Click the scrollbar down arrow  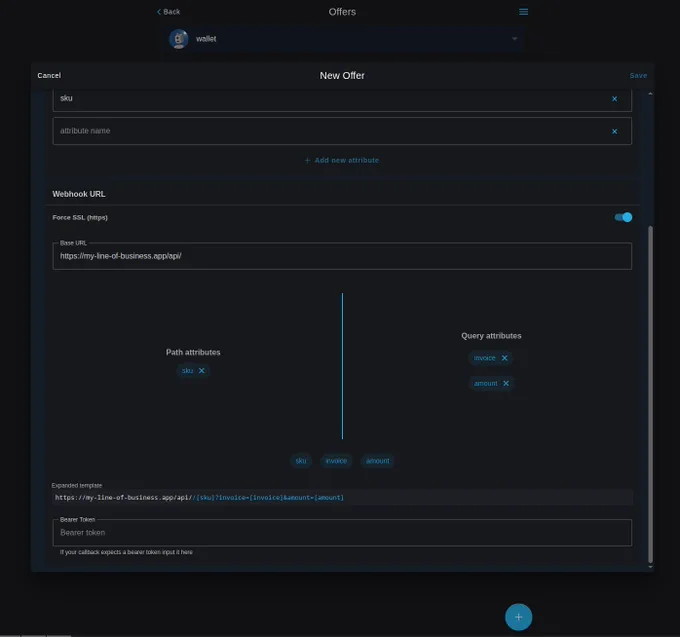point(650,567)
